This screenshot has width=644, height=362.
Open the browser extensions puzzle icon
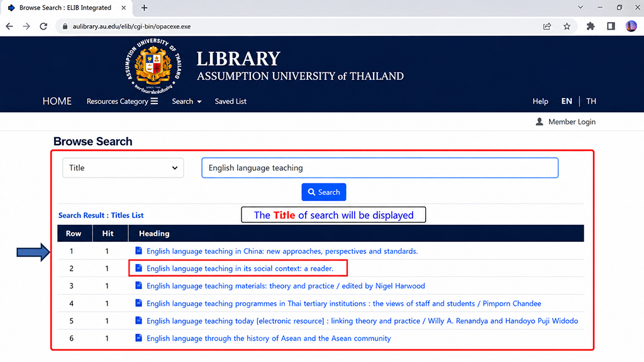click(591, 26)
